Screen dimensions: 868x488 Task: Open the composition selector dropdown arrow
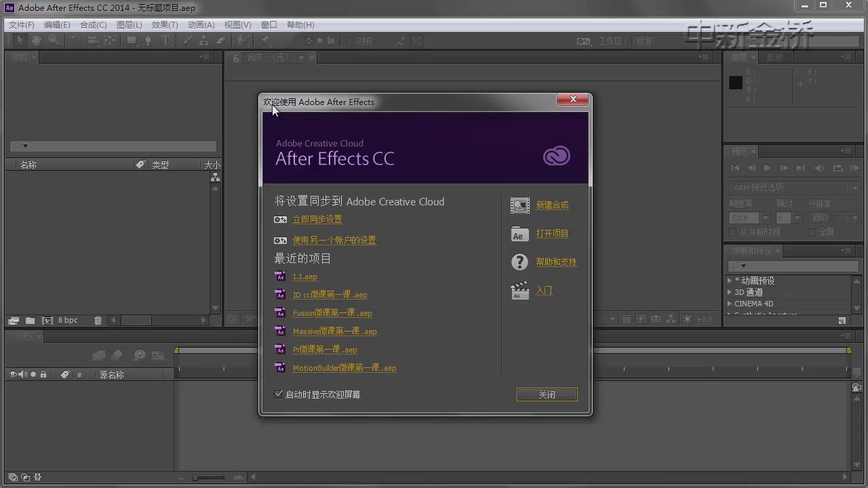(301, 58)
